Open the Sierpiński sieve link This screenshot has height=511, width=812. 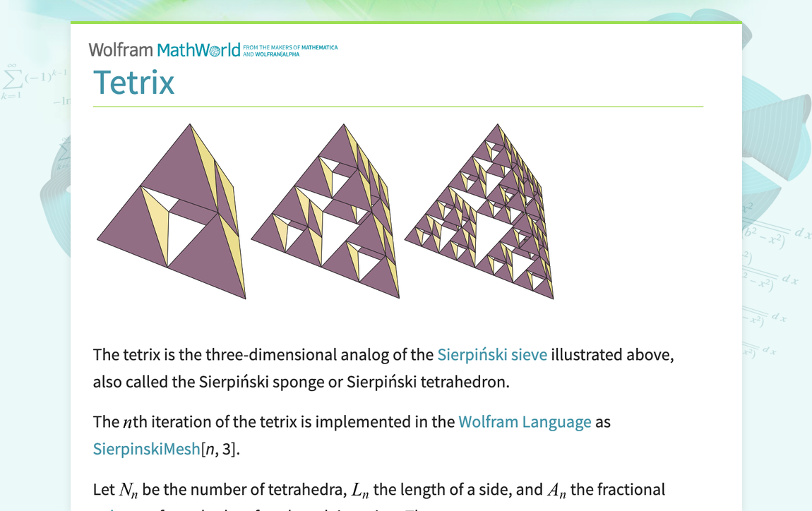click(x=492, y=354)
